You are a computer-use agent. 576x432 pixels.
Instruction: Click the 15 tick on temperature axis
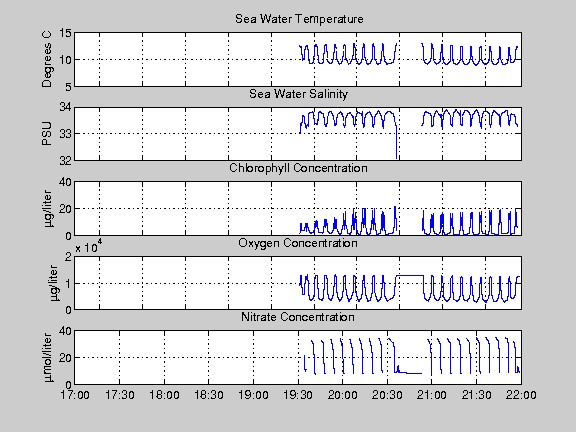tap(65, 33)
